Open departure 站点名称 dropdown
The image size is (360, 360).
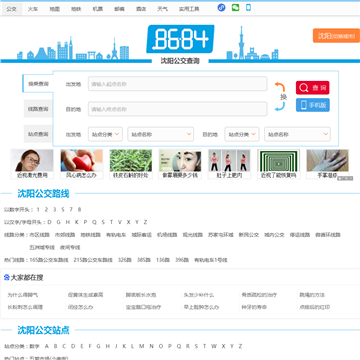pyautogui.click(x=161, y=134)
